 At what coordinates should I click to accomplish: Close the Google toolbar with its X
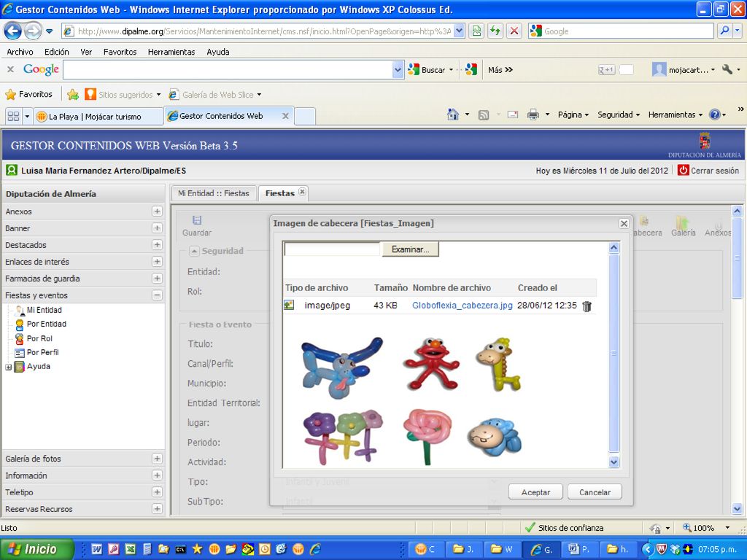coord(10,69)
